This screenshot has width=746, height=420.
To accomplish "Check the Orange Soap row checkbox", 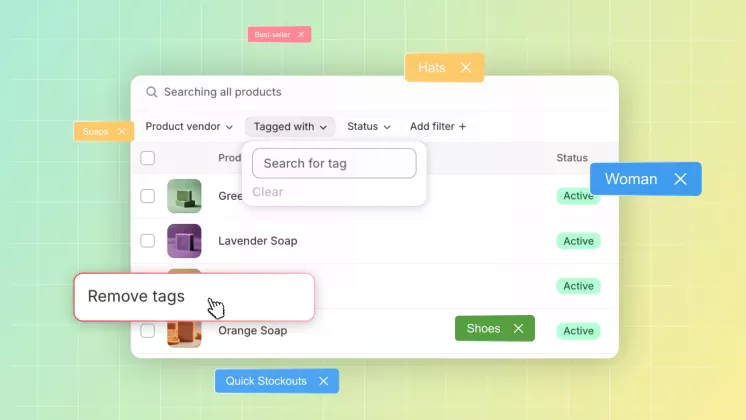I will tap(148, 331).
